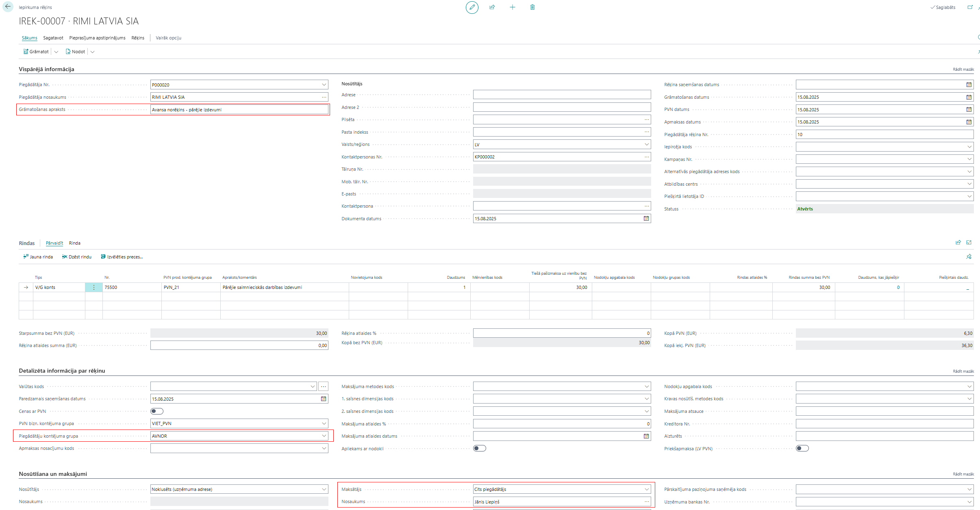Switch to Rinda tab in lines

point(75,243)
